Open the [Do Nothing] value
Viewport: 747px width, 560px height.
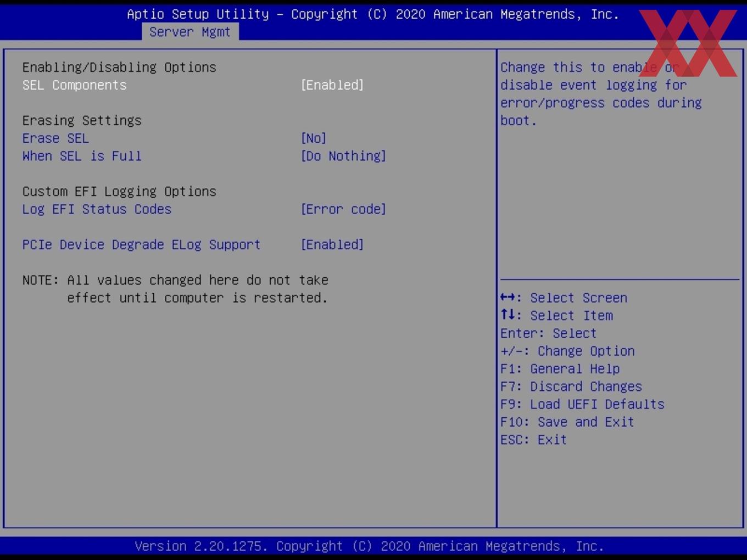coord(343,156)
